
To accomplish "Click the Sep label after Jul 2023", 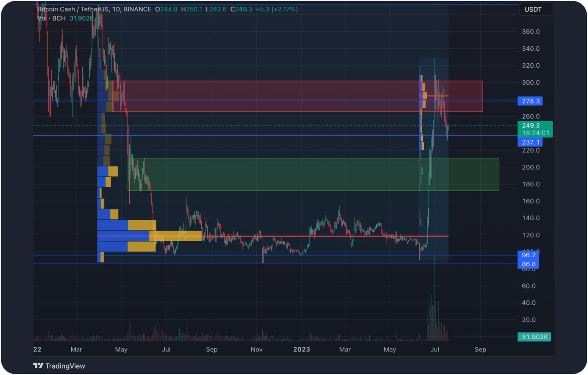I will tap(480, 349).
